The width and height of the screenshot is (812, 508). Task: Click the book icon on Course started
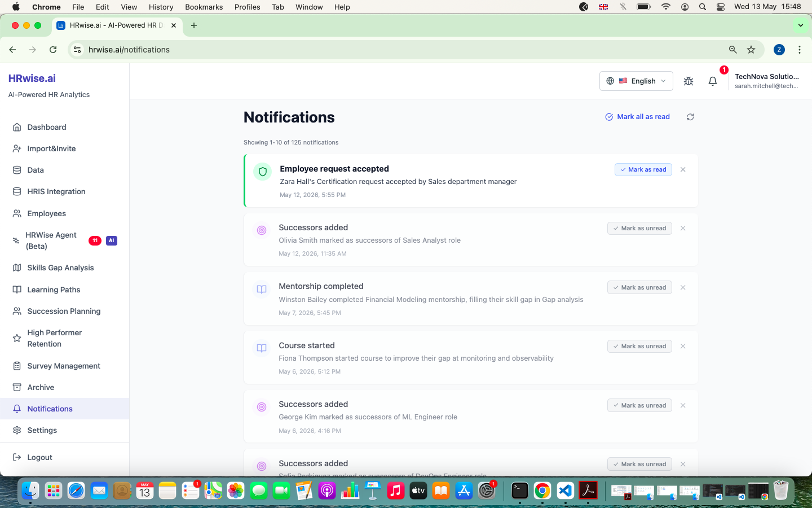point(262,348)
